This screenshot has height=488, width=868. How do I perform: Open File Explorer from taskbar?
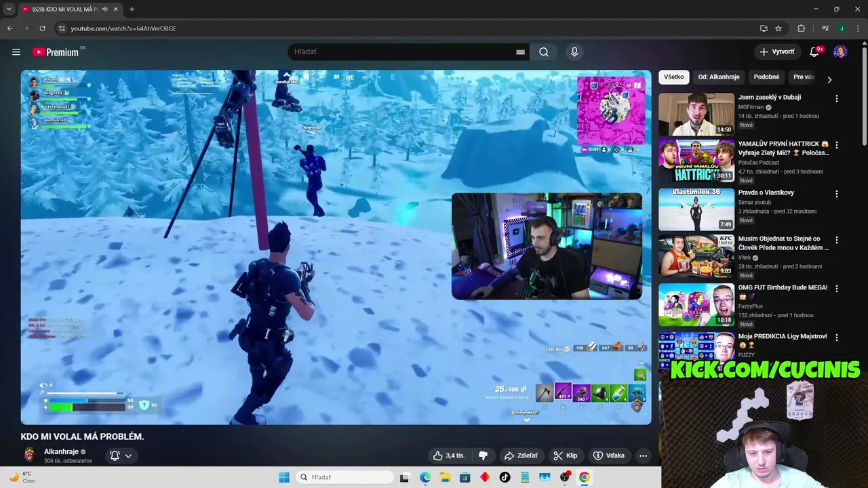click(445, 477)
